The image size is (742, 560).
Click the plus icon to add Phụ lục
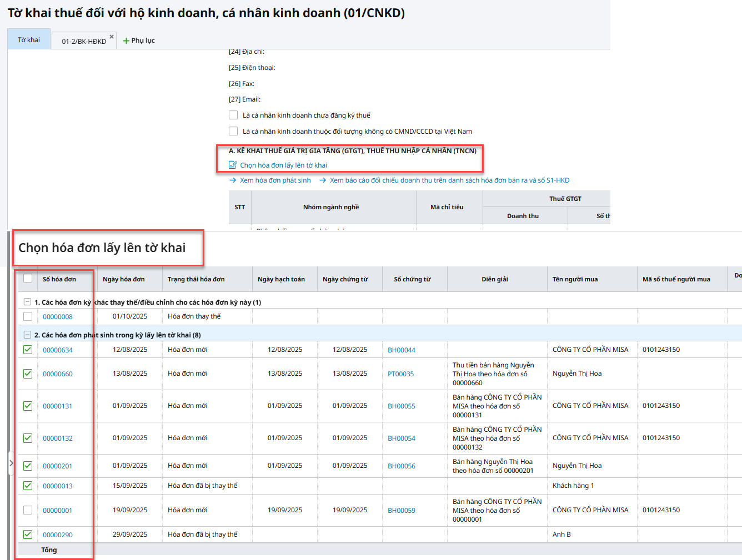[126, 41]
